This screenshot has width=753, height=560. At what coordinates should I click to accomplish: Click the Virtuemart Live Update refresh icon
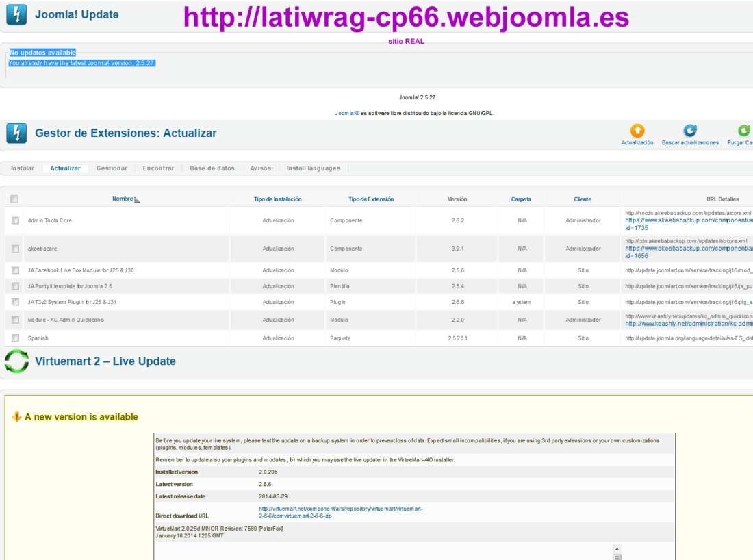point(17,361)
